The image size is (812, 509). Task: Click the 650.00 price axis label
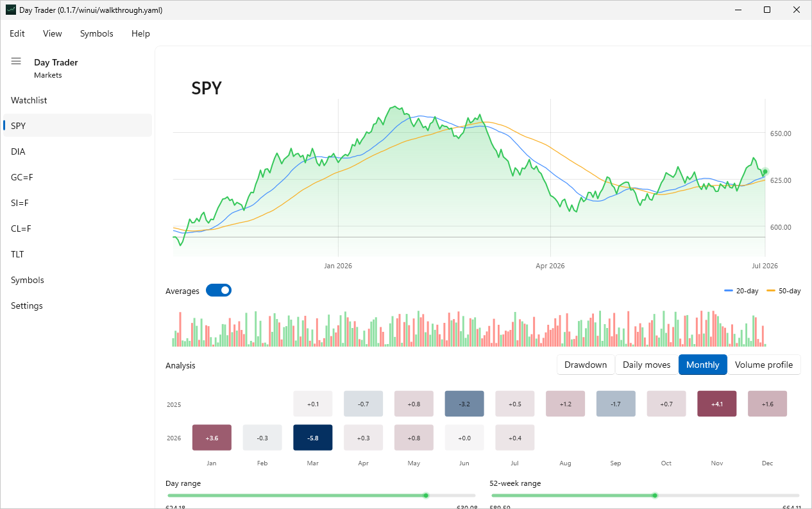tap(781, 134)
